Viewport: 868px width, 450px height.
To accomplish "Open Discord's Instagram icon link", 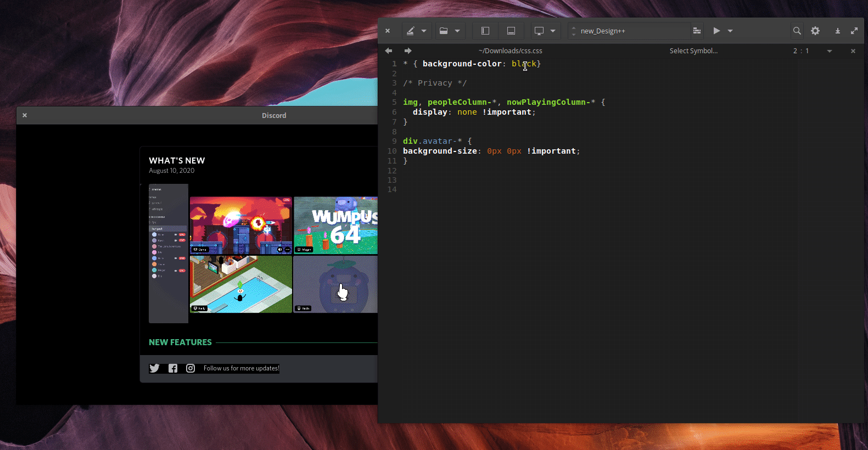I will point(191,368).
